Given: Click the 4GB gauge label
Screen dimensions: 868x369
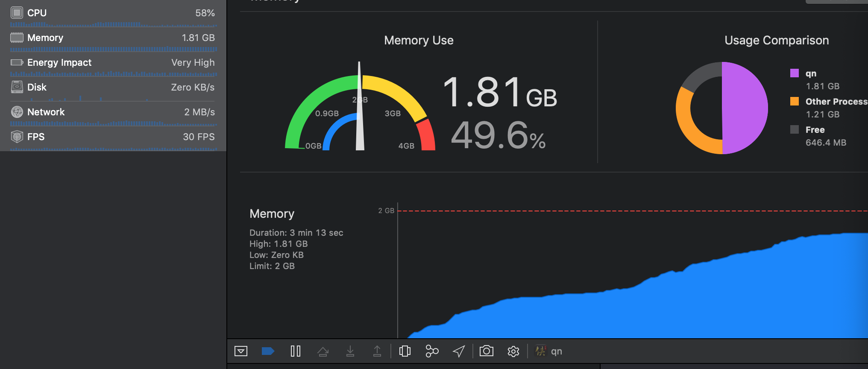Looking at the screenshot, I should tap(406, 146).
